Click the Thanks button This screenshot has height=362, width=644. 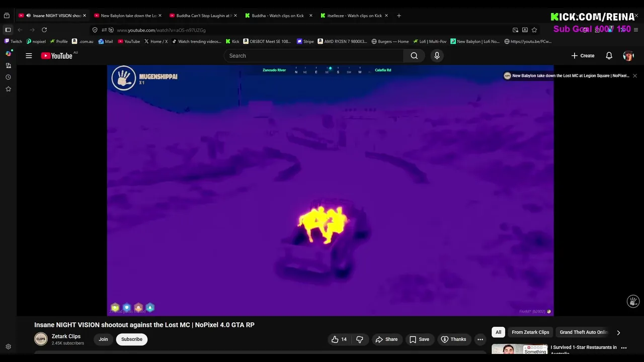tap(454, 339)
